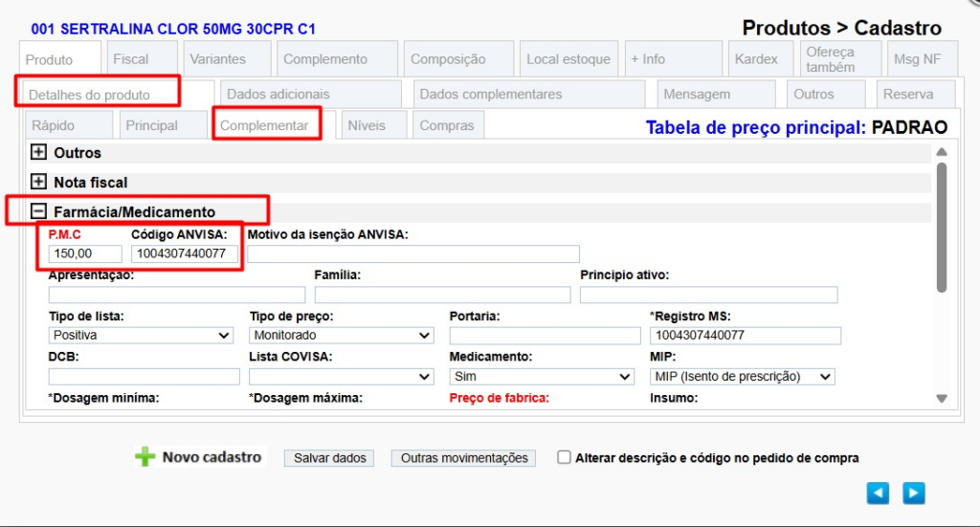Open the Composição tab
Viewport: 980px width, 527px height.
458,58
